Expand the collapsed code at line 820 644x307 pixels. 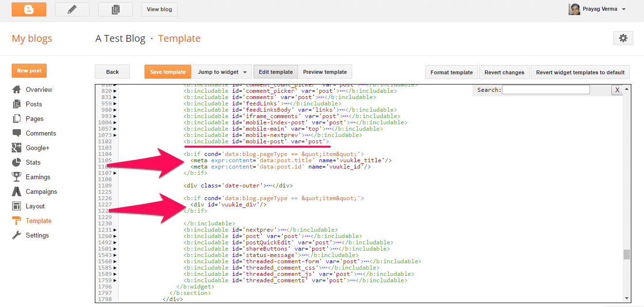tap(115, 91)
